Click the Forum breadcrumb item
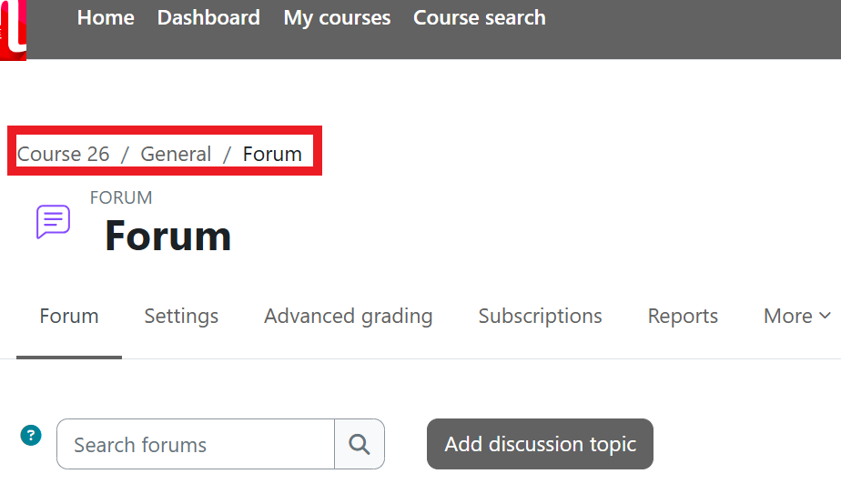 click(x=272, y=154)
